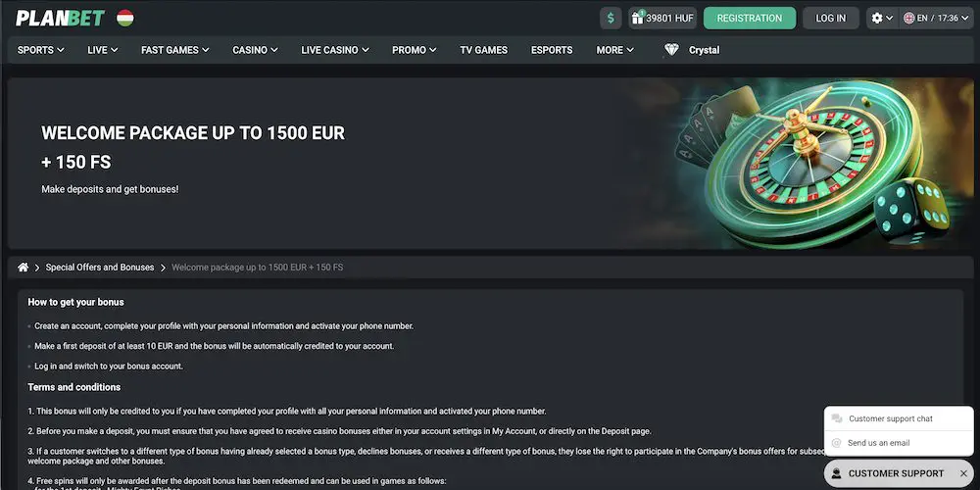Viewport: 980px width, 490px height.
Task: Expand the Promo menu
Action: (414, 50)
